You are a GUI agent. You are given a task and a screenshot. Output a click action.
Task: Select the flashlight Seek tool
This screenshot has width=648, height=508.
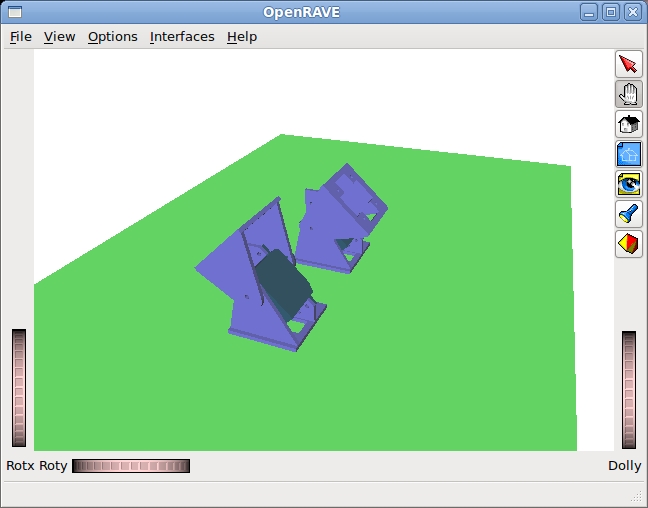(x=629, y=214)
